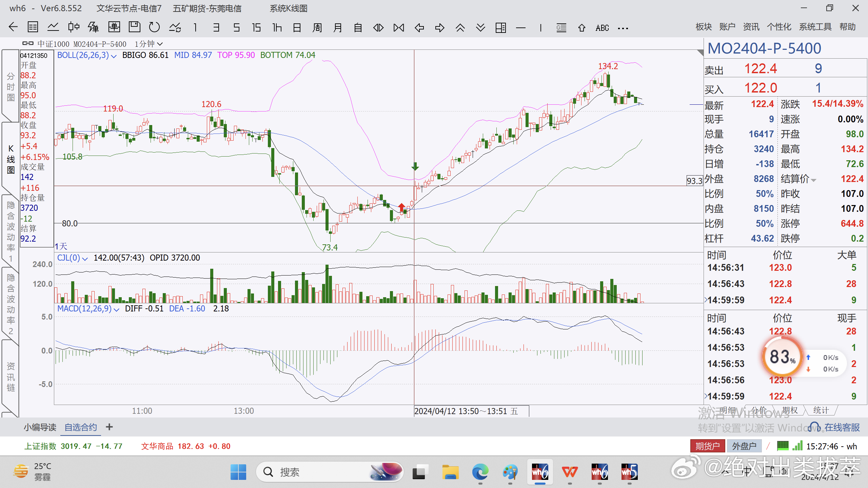Click the double down chevron icon
The image size is (868, 488).
point(480,27)
